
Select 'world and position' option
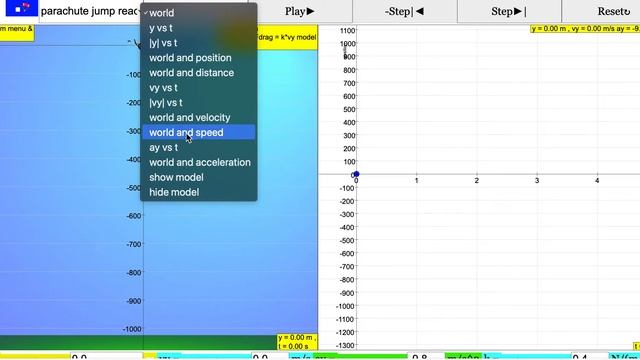[x=199, y=58]
